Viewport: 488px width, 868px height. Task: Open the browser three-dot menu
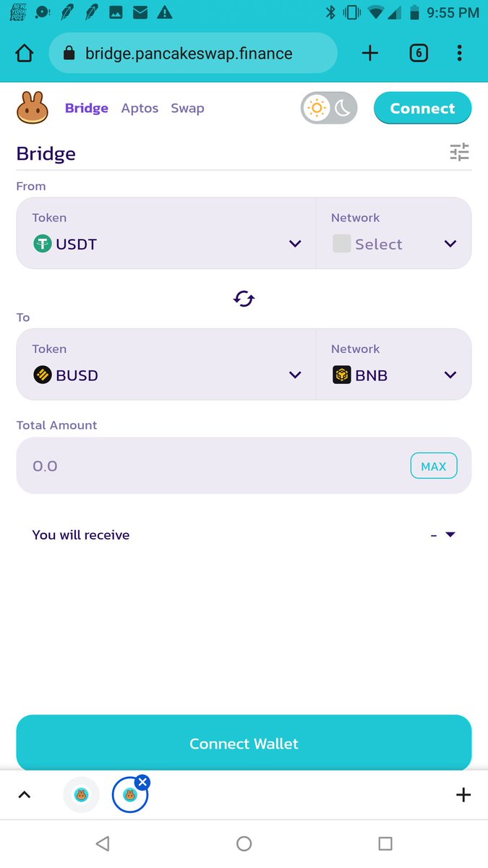pyautogui.click(x=460, y=54)
